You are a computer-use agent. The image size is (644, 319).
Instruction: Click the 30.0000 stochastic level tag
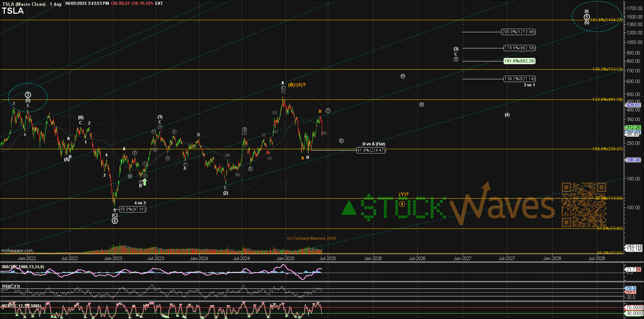(634, 313)
